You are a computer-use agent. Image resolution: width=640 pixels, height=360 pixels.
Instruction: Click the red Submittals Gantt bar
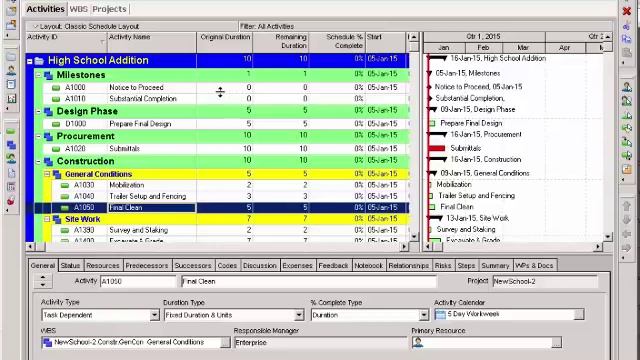pyautogui.click(x=437, y=148)
